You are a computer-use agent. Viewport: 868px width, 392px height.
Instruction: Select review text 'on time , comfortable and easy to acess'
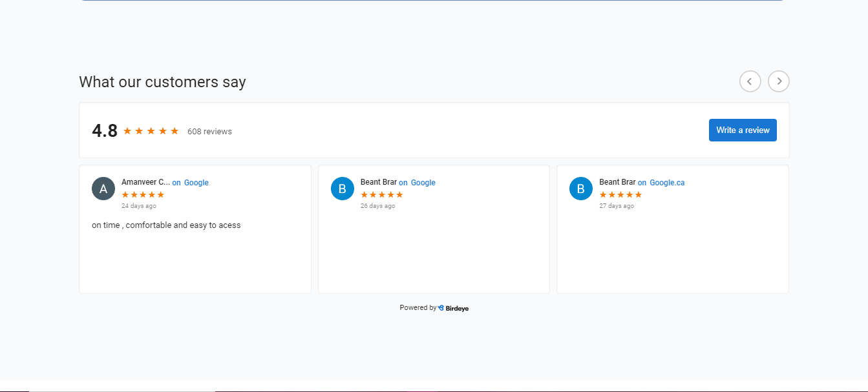tap(166, 225)
